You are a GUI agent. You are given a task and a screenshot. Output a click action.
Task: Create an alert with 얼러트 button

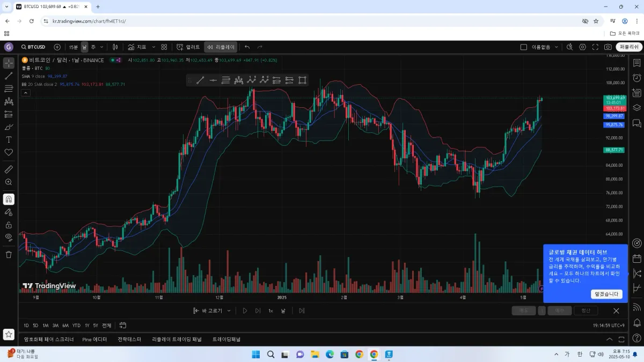pyautogui.click(x=188, y=47)
